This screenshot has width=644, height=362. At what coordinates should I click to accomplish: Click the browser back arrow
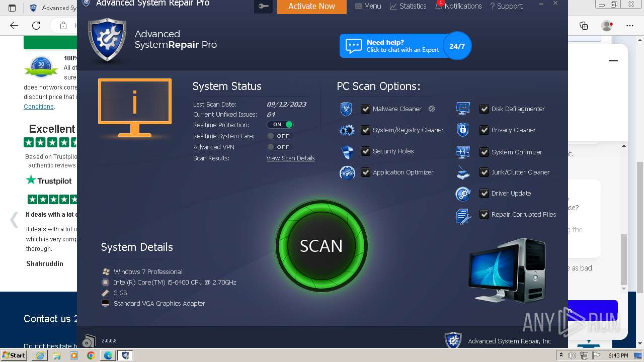coord(14,25)
